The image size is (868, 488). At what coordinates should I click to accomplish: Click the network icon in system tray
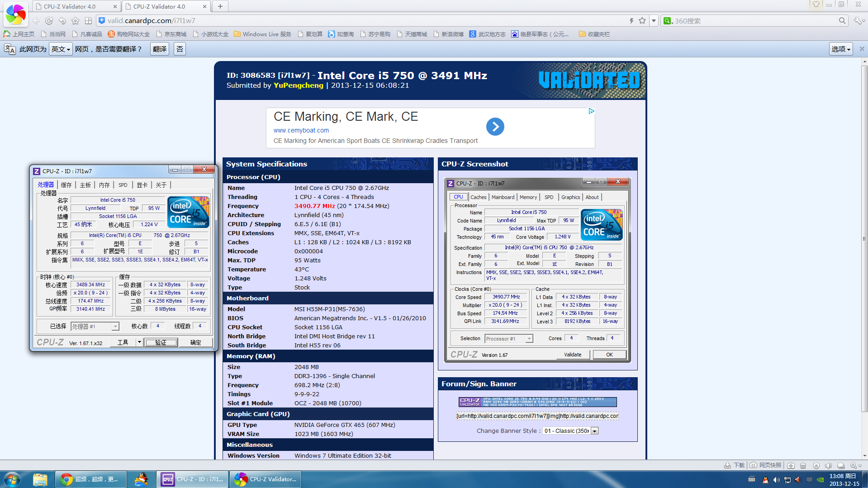pos(787,480)
